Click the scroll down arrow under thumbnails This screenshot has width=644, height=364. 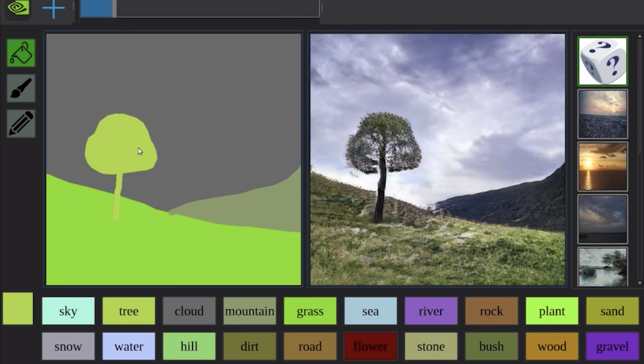pyautogui.click(x=640, y=283)
